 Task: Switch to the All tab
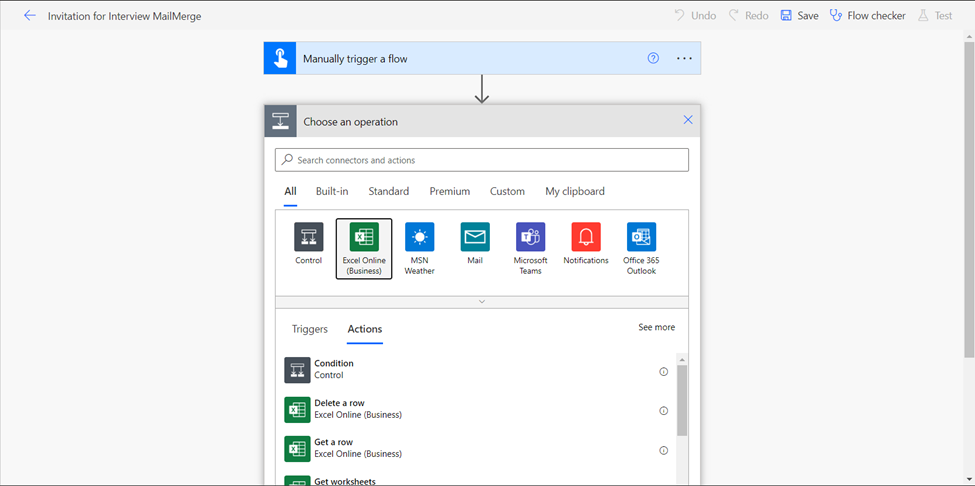point(290,191)
